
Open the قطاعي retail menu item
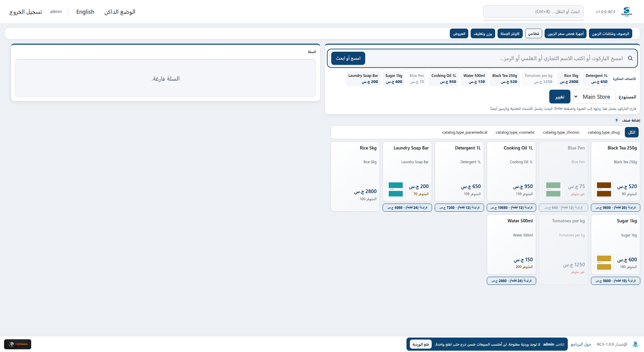point(533,34)
